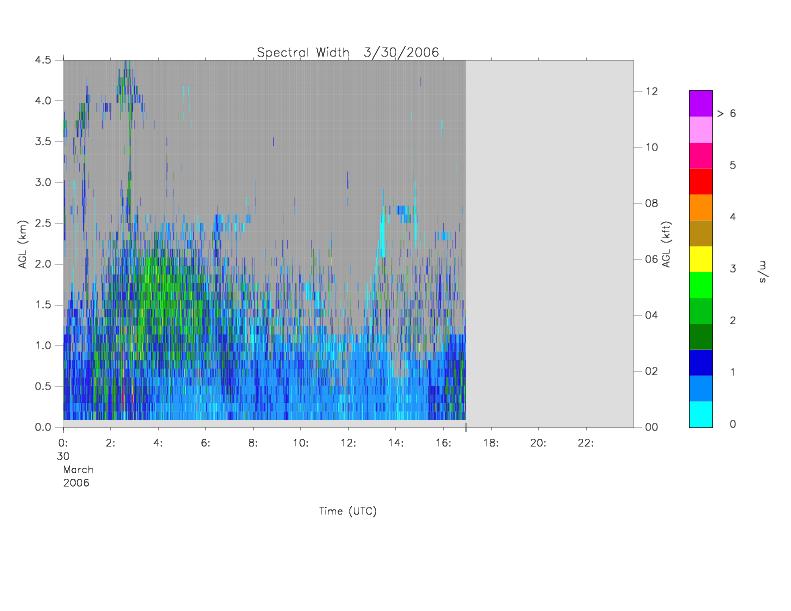Click the '4.5' tick on the km axis

(43, 60)
